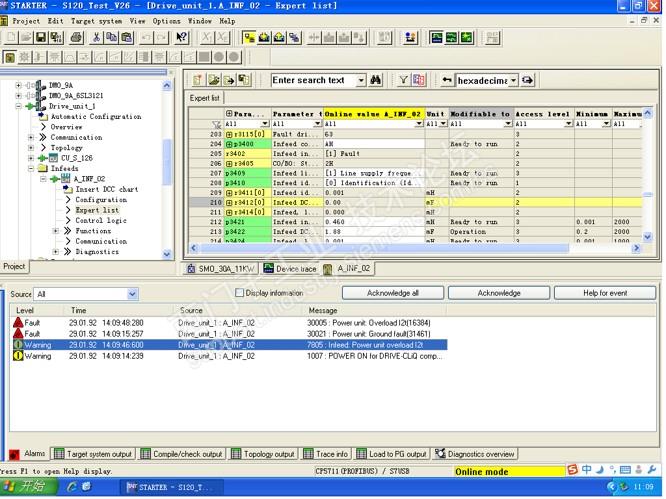Image resolution: width=666 pixels, height=499 pixels.
Task: Click the Insert DCC chart tree icon
Action: coord(69,189)
